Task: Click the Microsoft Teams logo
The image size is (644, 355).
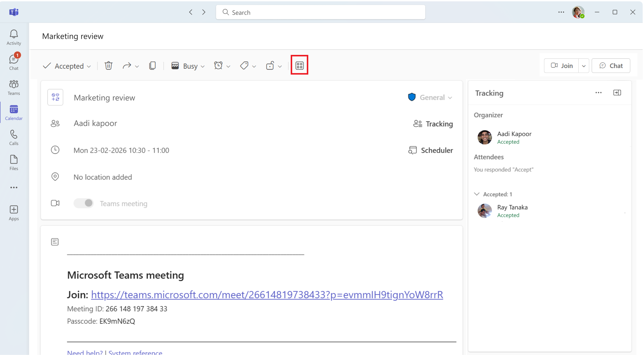Action: tap(14, 12)
